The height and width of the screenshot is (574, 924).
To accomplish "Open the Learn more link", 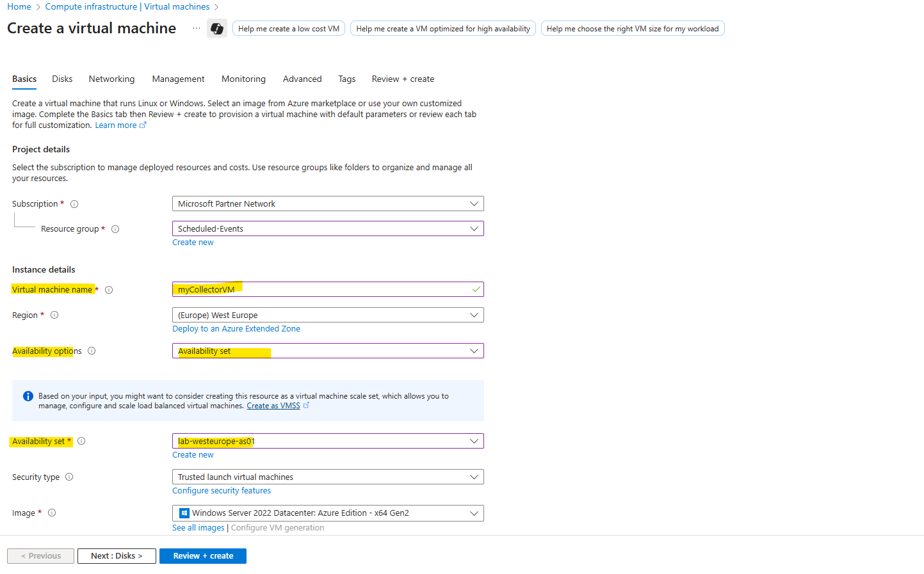I will [116, 125].
